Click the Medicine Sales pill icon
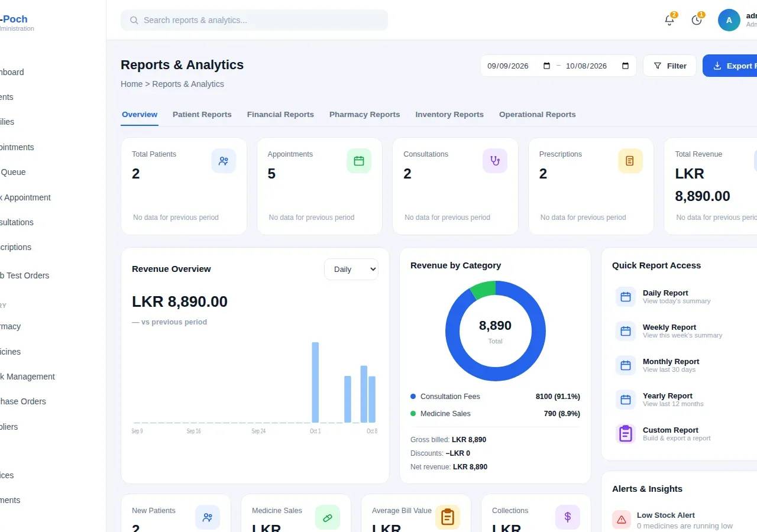 (x=328, y=517)
